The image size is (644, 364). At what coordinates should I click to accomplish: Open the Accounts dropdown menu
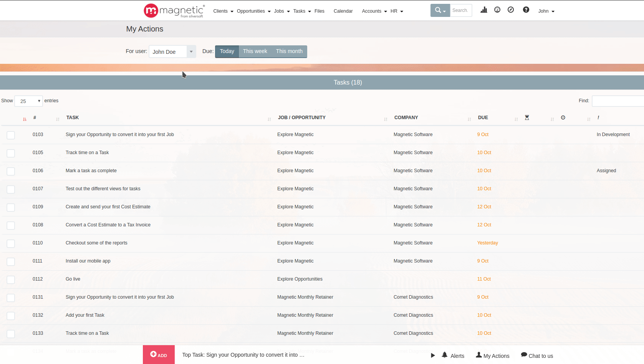(374, 11)
